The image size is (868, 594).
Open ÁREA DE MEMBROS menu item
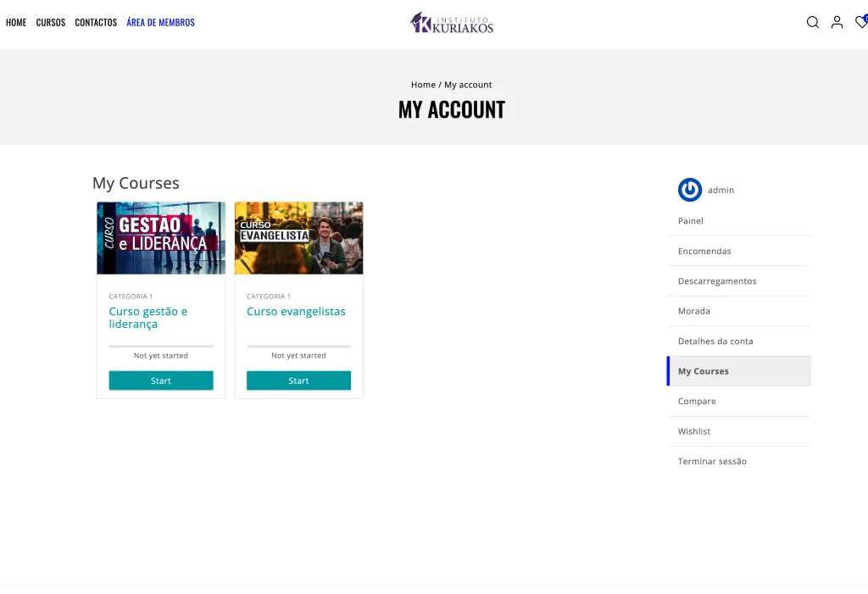(x=160, y=23)
